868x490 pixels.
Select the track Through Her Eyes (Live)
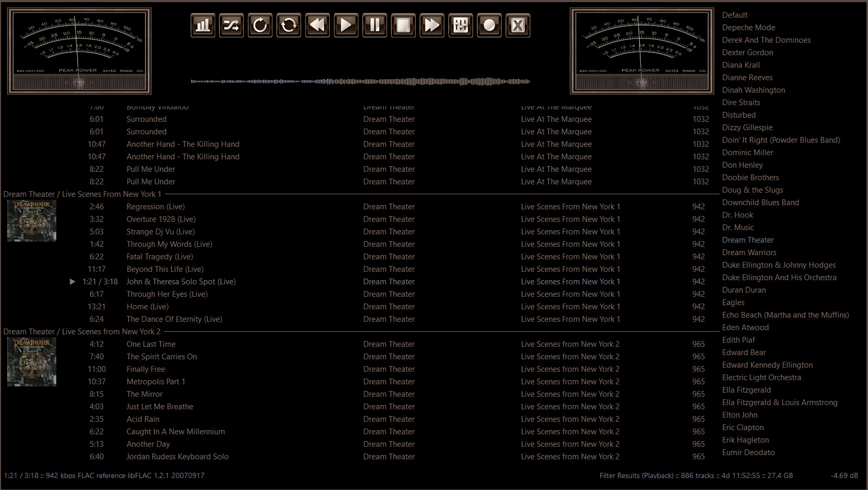click(167, 294)
